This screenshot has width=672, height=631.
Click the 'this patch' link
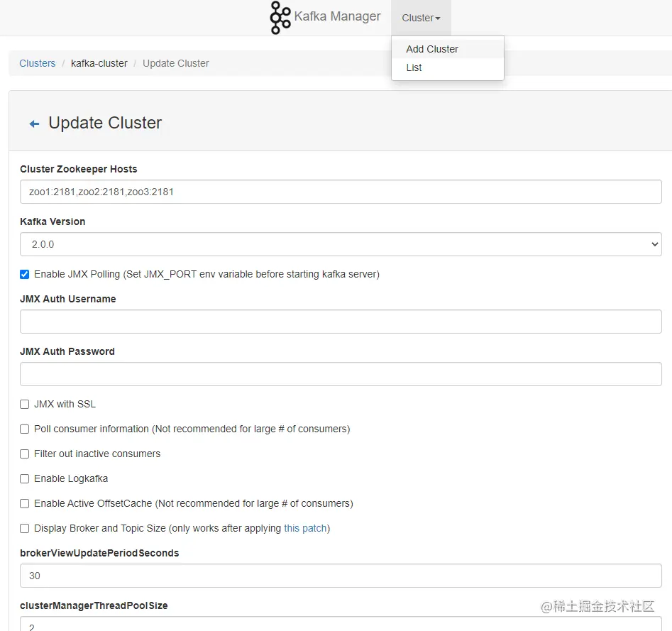(305, 528)
